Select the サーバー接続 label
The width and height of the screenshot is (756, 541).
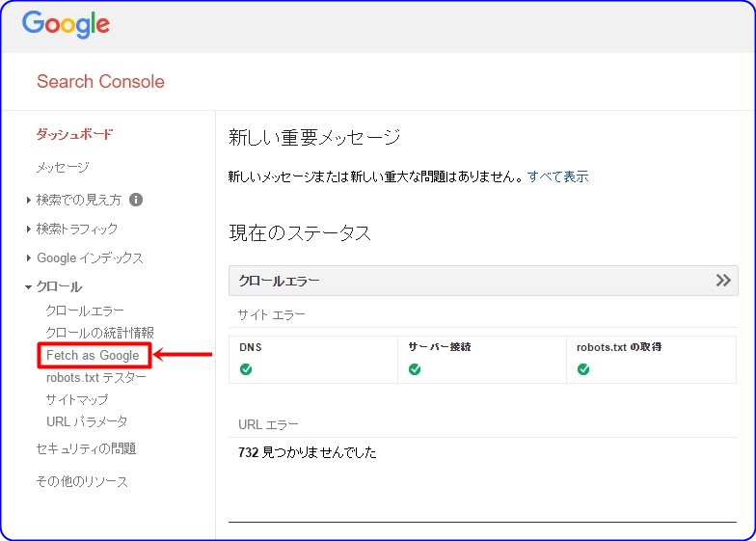pos(440,347)
